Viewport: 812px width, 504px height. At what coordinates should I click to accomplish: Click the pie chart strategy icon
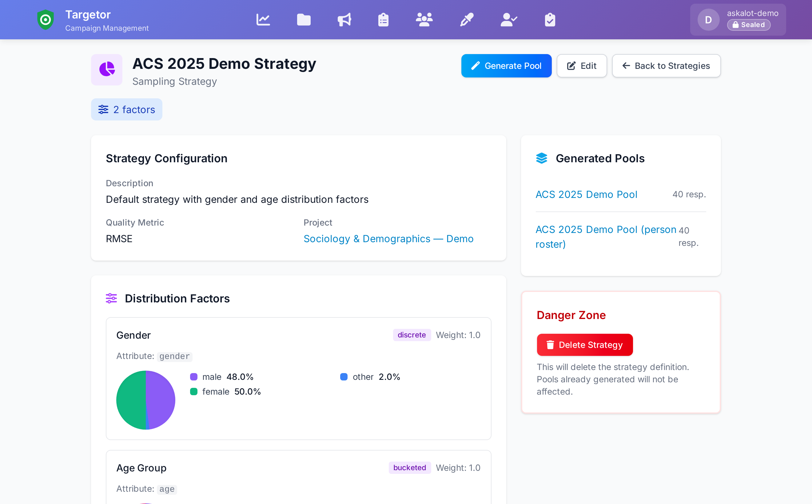tap(107, 69)
